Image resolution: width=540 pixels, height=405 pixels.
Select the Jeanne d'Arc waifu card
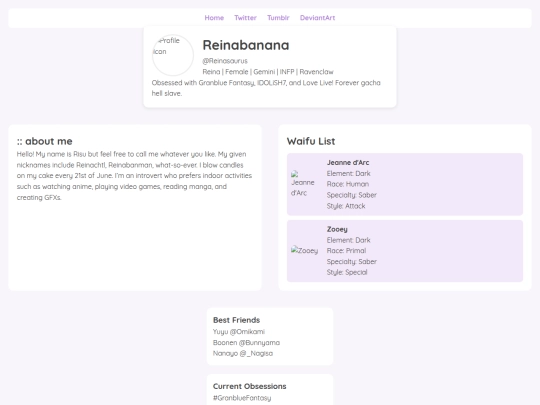tap(405, 184)
